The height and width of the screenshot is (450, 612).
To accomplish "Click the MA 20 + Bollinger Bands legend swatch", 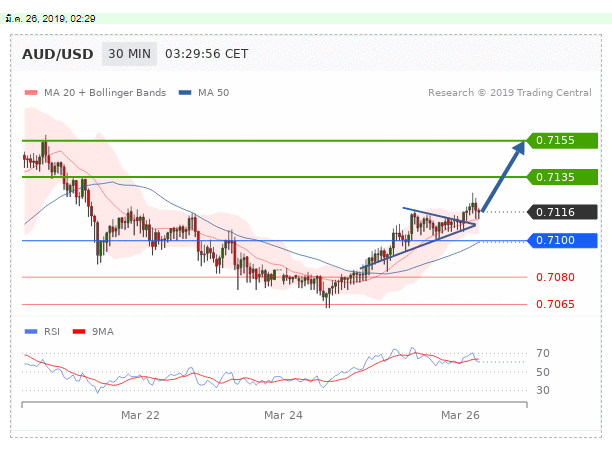I will pos(31,93).
